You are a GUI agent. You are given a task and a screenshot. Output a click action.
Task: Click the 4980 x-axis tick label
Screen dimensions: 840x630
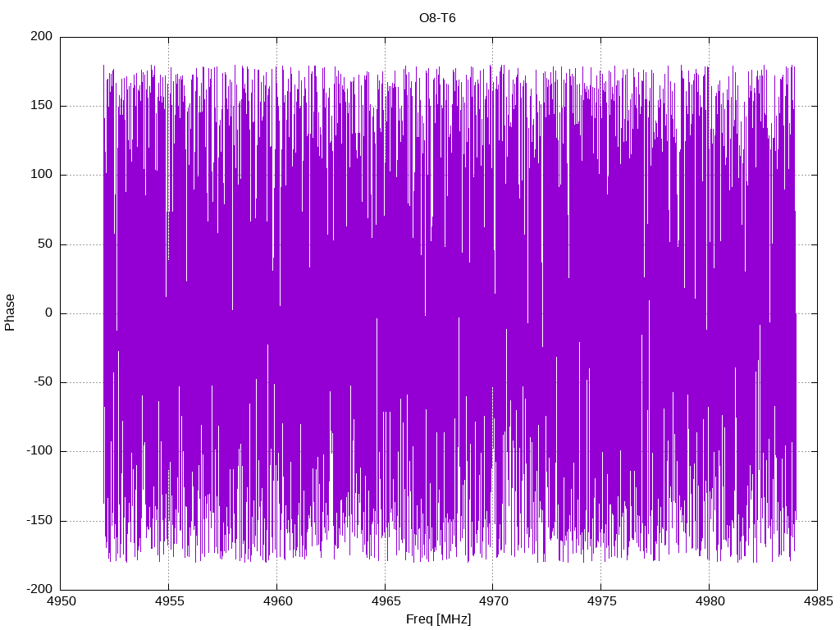[710, 601]
